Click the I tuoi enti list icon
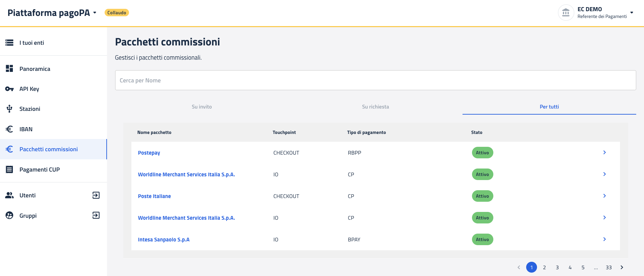 click(x=9, y=43)
